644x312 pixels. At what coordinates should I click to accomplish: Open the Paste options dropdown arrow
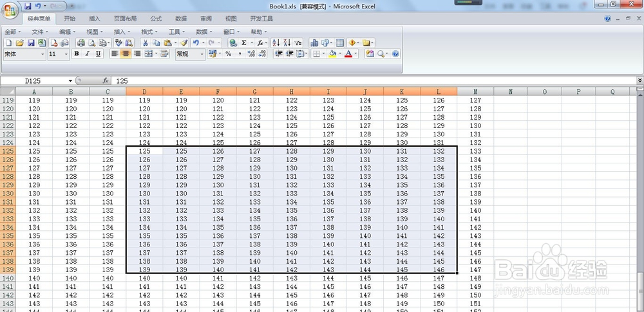[x=175, y=42]
